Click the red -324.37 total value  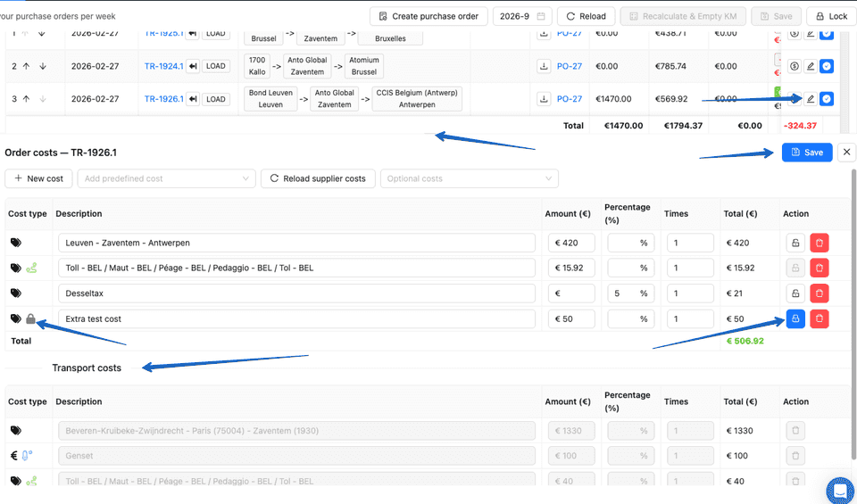point(800,126)
